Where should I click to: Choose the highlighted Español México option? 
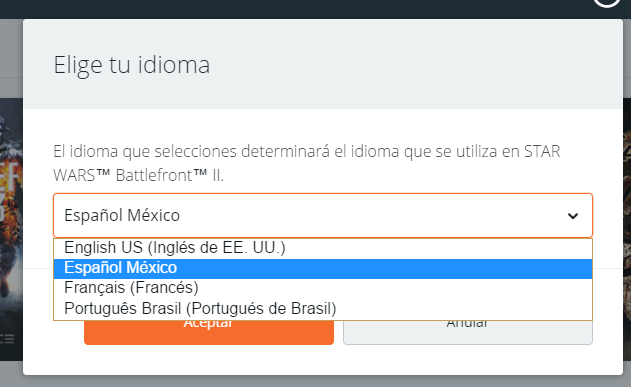323,268
